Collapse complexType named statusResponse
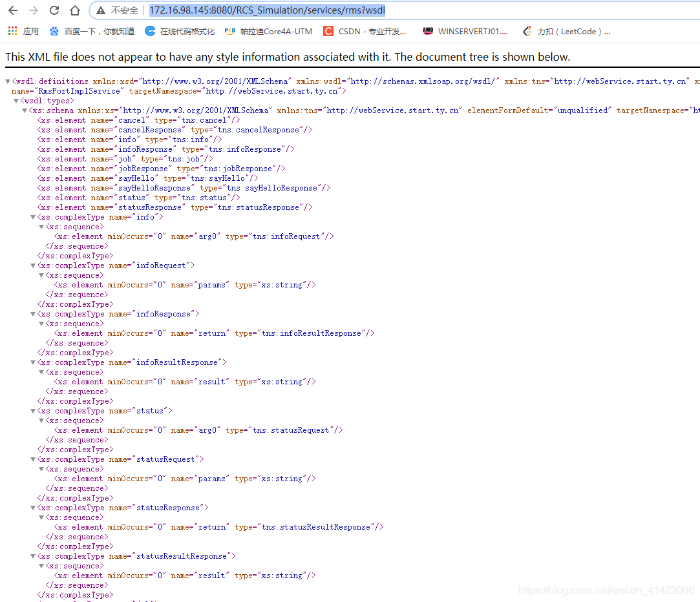This screenshot has height=602, width=700. 32,508
